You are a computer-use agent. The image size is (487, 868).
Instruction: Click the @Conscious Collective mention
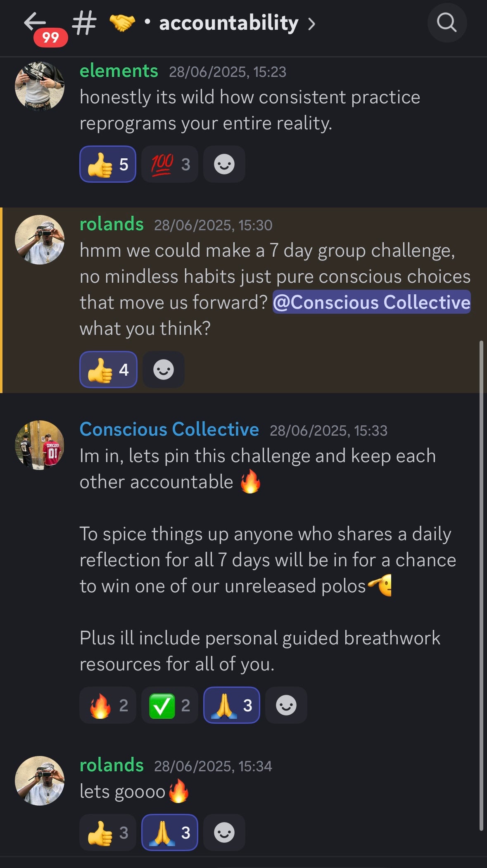click(371, 302)
